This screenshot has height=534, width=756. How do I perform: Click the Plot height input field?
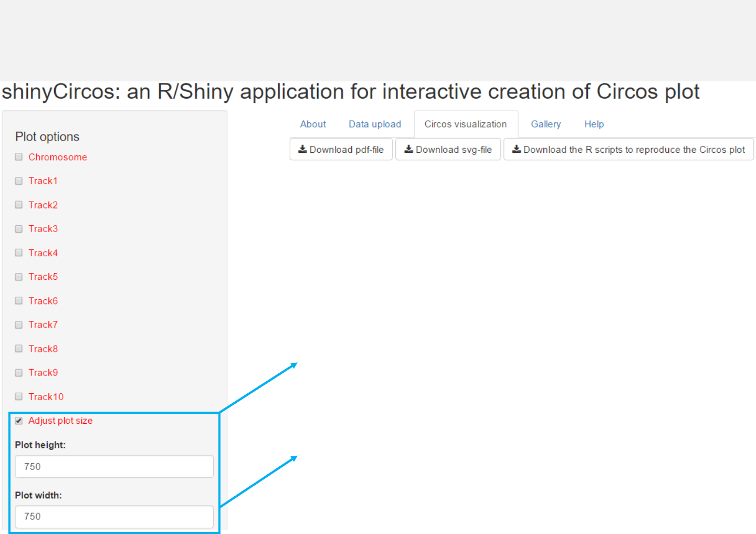(114, 466)
